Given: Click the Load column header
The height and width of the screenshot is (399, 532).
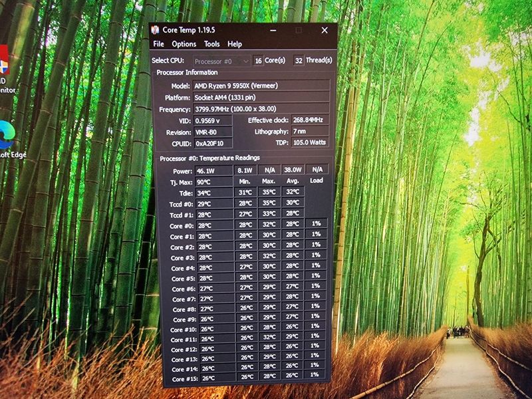Looking at the screenshot, I should [317, 180].
